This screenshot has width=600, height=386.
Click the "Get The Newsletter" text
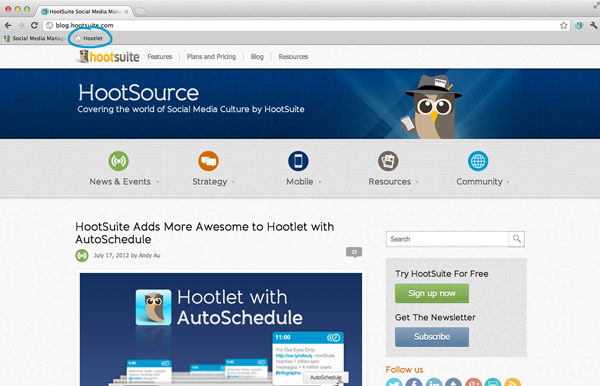pos(435,318)
